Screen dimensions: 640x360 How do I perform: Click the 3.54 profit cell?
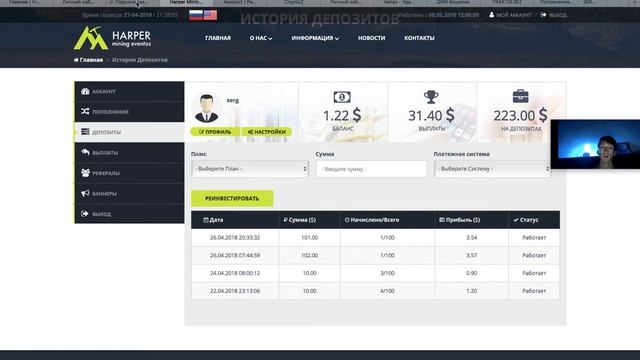pyautogui.click(x=471, y=238)
